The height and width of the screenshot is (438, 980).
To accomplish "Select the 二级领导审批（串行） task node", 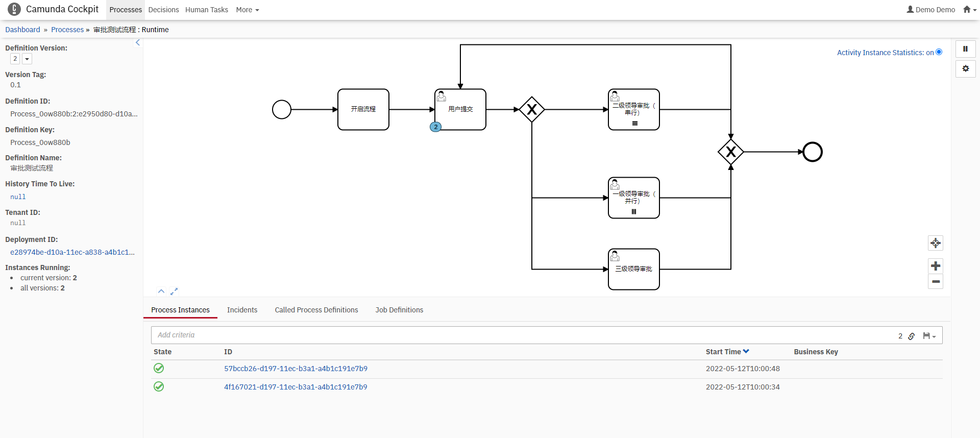I will (634, 109).
